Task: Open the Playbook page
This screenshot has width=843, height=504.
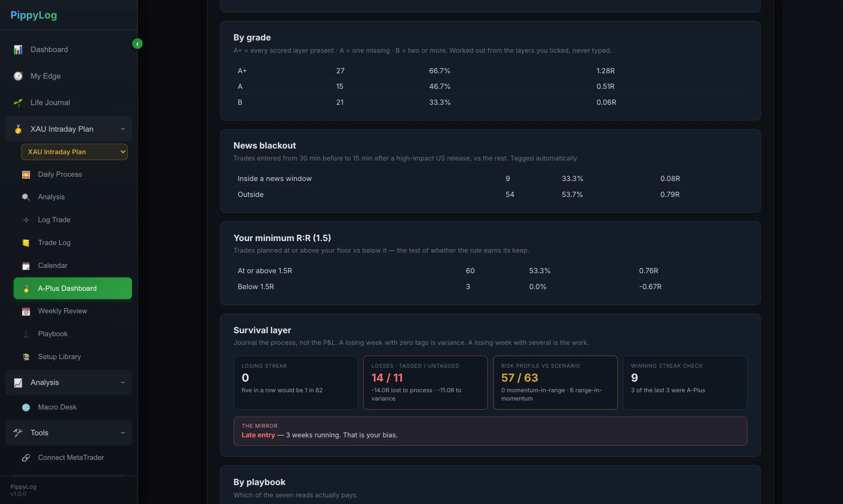Action: 73,334
